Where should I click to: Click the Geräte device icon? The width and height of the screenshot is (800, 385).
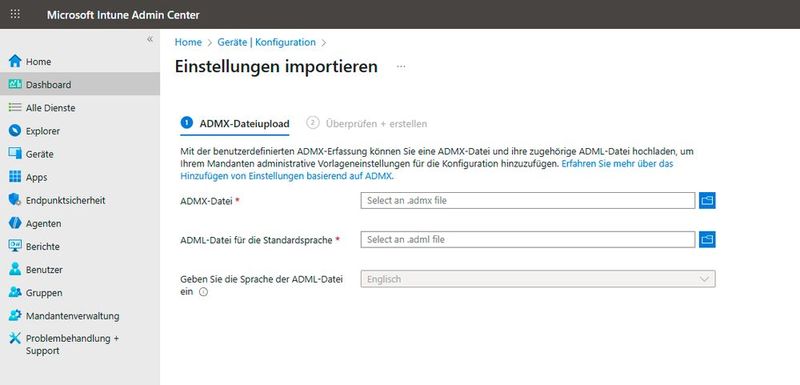click(x=15, y=154)
